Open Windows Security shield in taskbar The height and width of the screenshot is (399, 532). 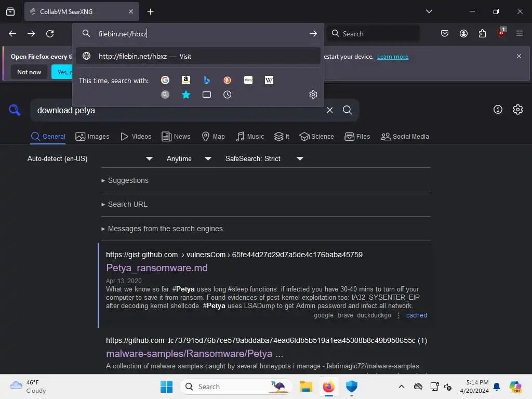[352, 387]
